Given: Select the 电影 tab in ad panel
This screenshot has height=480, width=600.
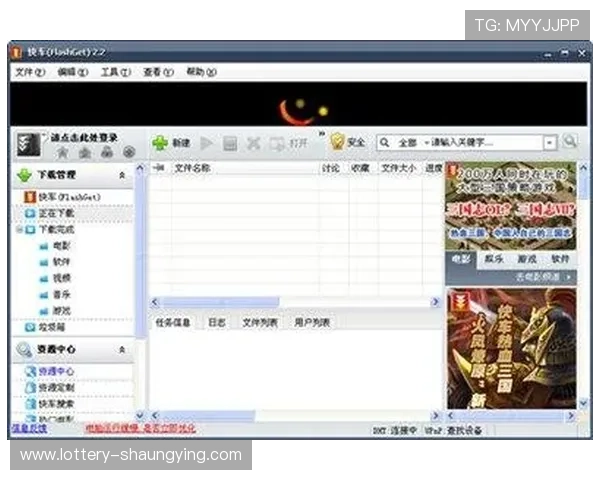Looking at the screenshot, I should point(461,259).
